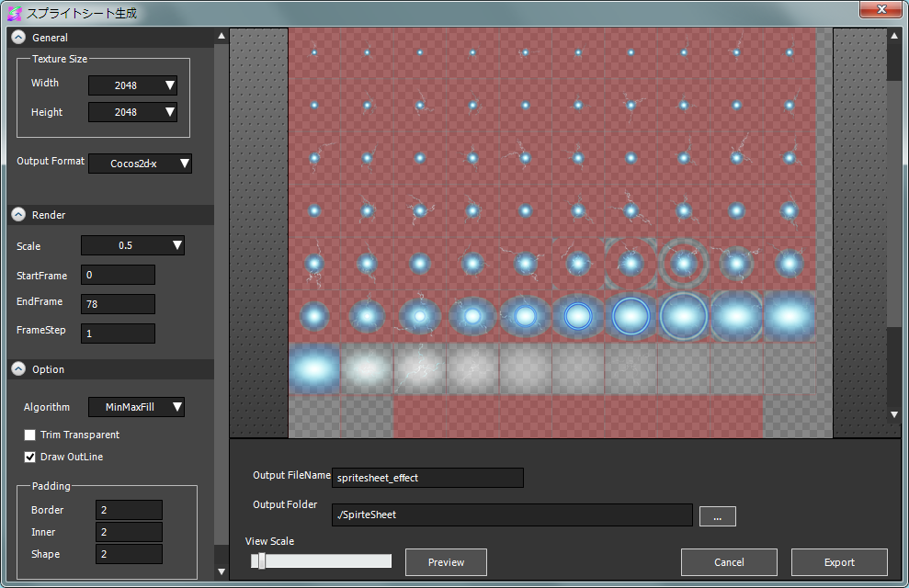Open the texture Width dropdown
This screenshot has width=909, height=588.
click(132, 85)
